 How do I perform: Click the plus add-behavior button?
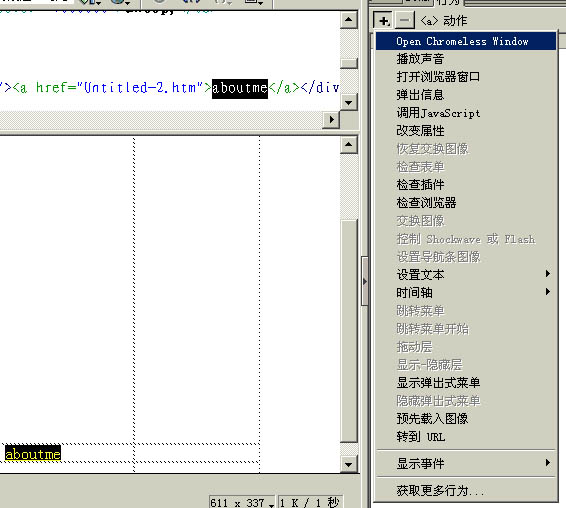pos(383,21)
